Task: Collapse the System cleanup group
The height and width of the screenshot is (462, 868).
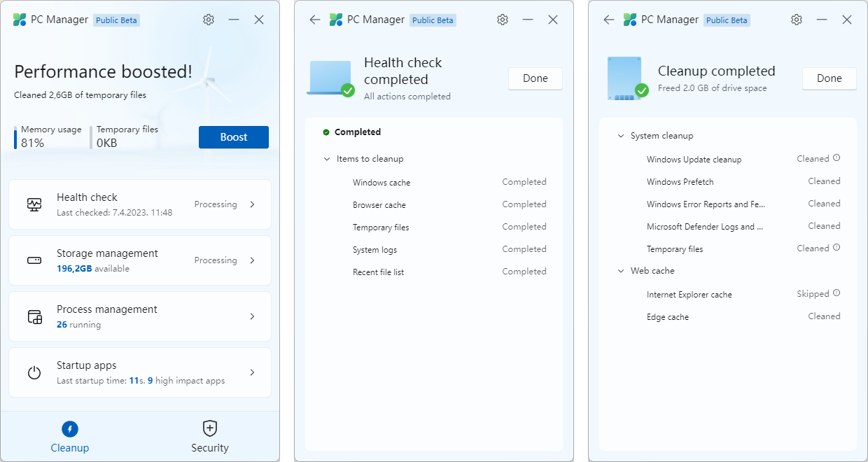Action: coord(621,136)
